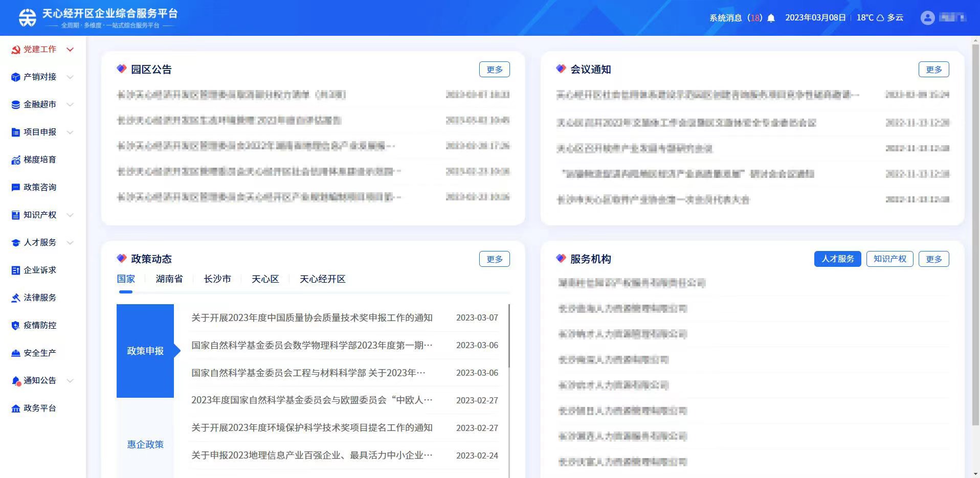Select the 梯度培育 sidebar icon
This screenshot has width=980, height=478.
(x=15, y=160)
